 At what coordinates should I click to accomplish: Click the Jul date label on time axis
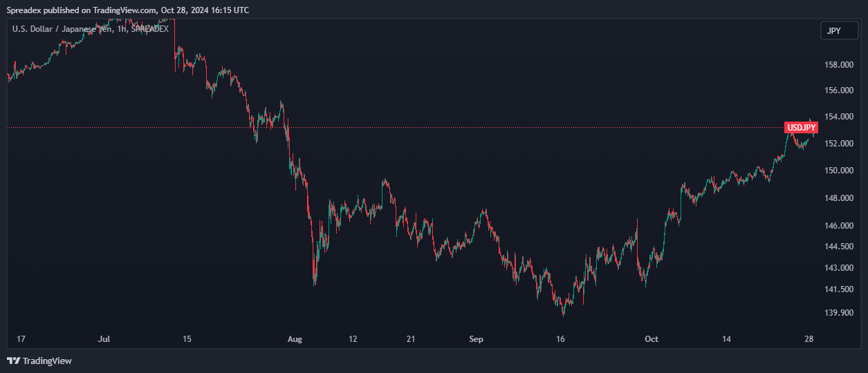point(104,339)
